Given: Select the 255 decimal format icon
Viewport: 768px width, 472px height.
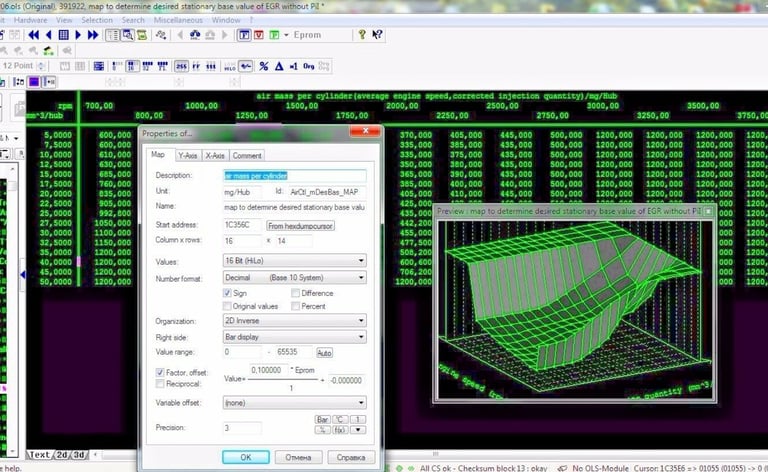Looking at the screenshot, I should pyautogui.click(x=181, y=66).
